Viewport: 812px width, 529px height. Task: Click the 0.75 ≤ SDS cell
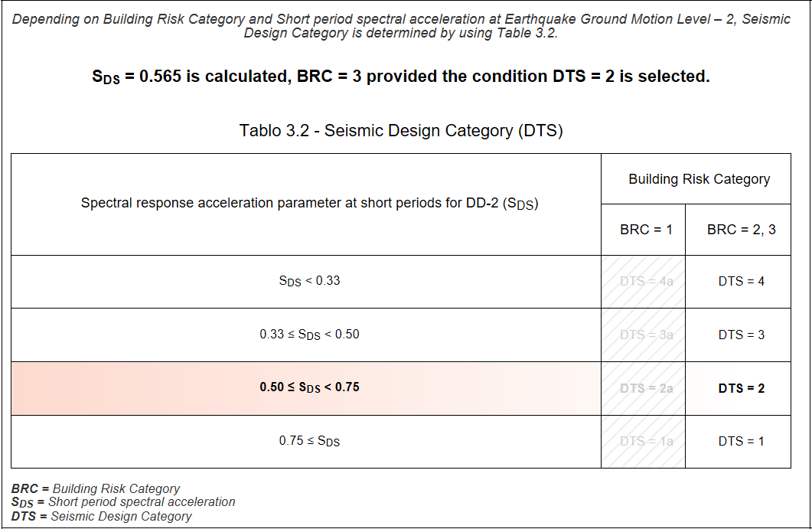click(306, 441)
